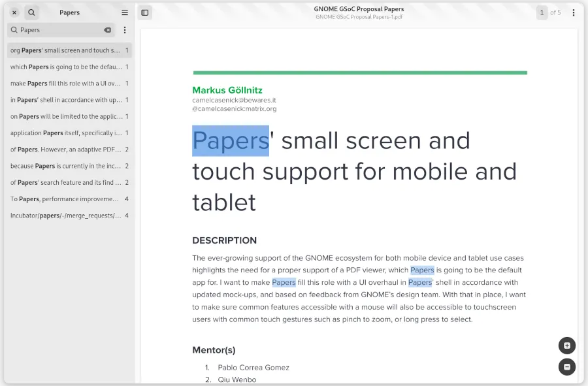Zoom out with the minus button
The image size is (588, 386).
(567, 367)
